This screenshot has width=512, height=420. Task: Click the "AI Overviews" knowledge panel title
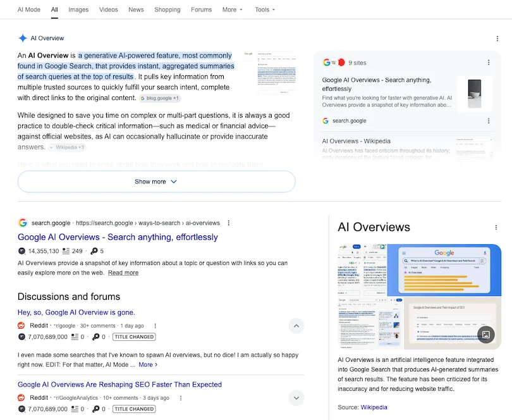point(374,227)
